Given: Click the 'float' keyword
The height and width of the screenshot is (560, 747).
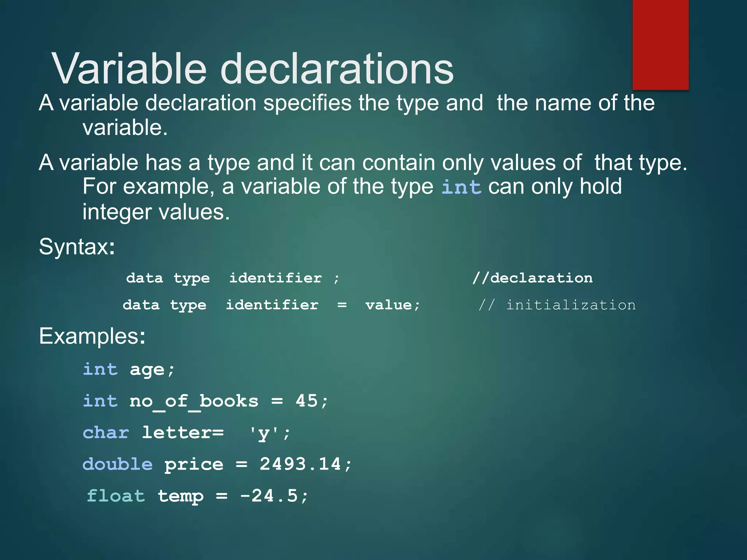Looking at the screenshot, I should click(116, 496).
